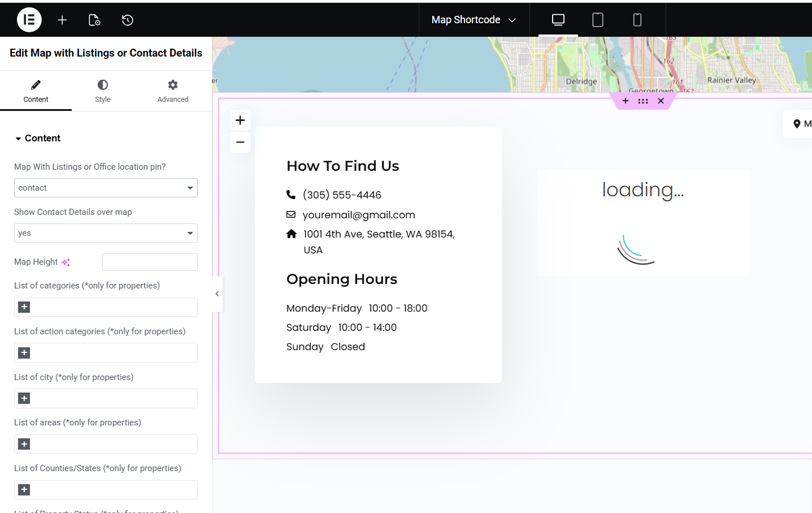Screen dimensions: 812x513
Task: Click the add element plus icon
Action: click(62, 20)
